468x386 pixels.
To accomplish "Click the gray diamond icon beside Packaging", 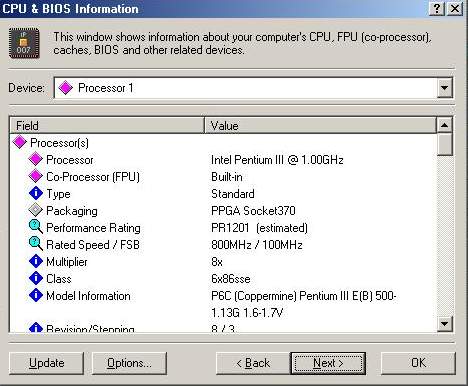I will pos(36,210).
